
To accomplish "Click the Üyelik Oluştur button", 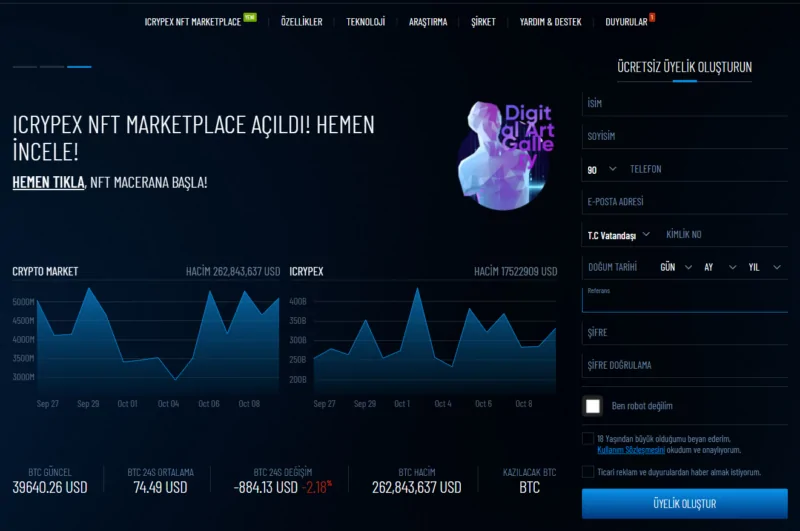I will (685, 504).
